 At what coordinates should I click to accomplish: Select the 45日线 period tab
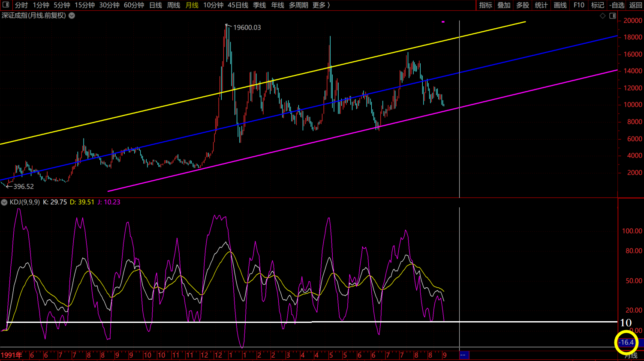pos(238,5)
